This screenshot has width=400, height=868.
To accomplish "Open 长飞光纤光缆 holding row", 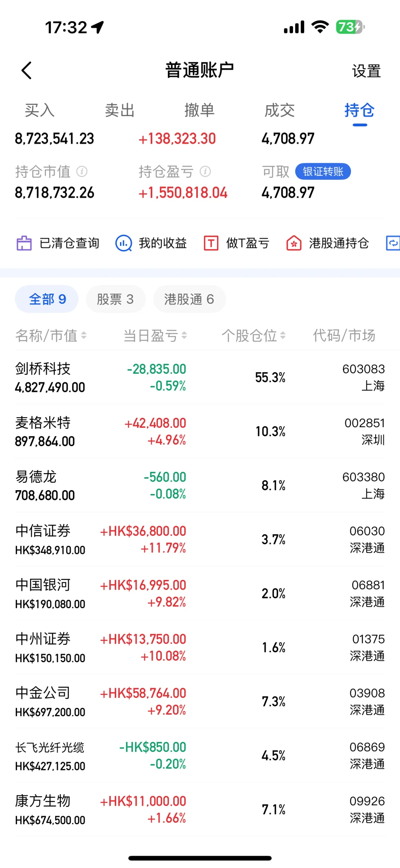I will point(200,755).
